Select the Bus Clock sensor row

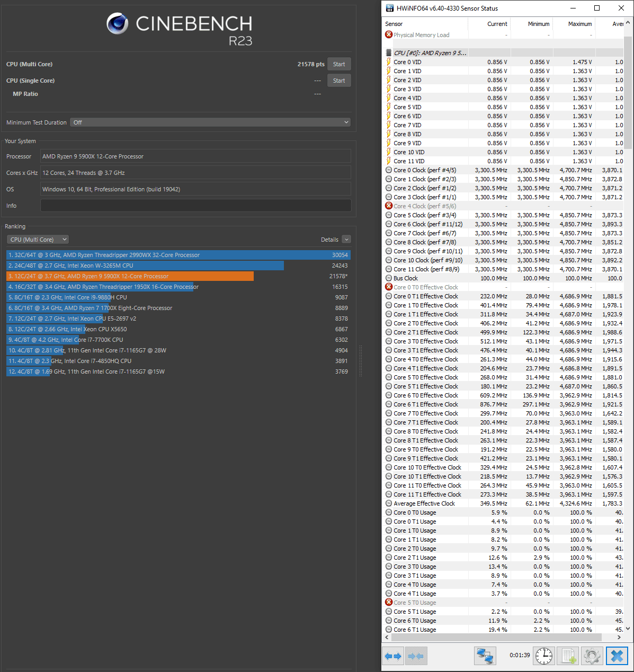(503, 278)
